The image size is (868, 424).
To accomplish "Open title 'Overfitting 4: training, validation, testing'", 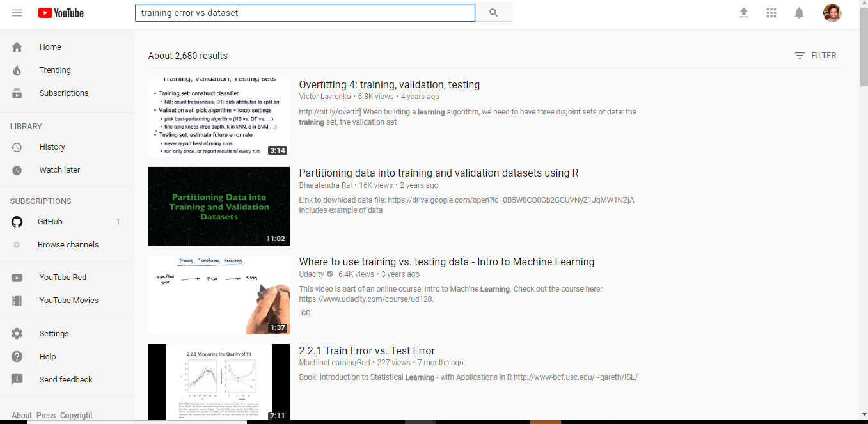I will point(390,85).
